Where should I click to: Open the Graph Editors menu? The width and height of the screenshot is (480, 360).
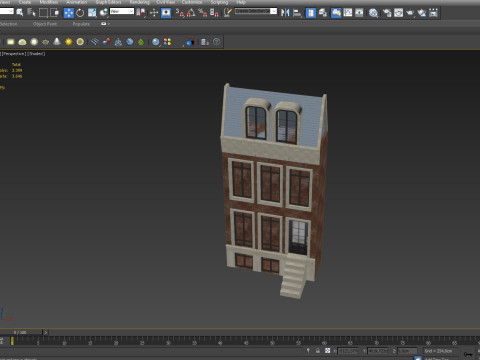[108, 2]
